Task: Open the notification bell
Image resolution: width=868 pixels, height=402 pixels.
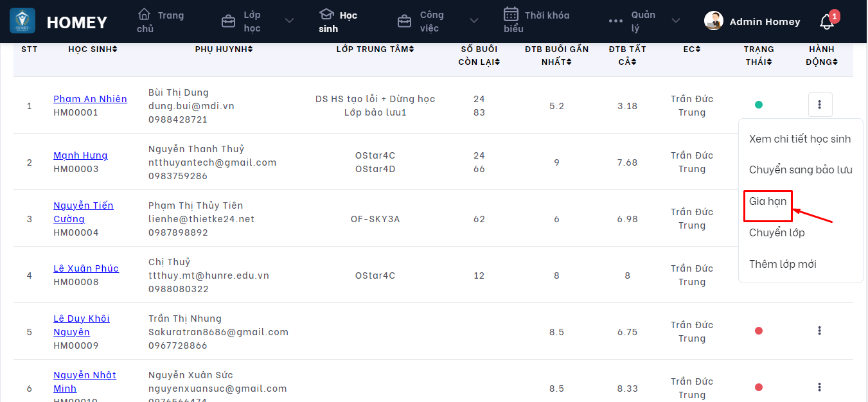Action: click(827, 22)
